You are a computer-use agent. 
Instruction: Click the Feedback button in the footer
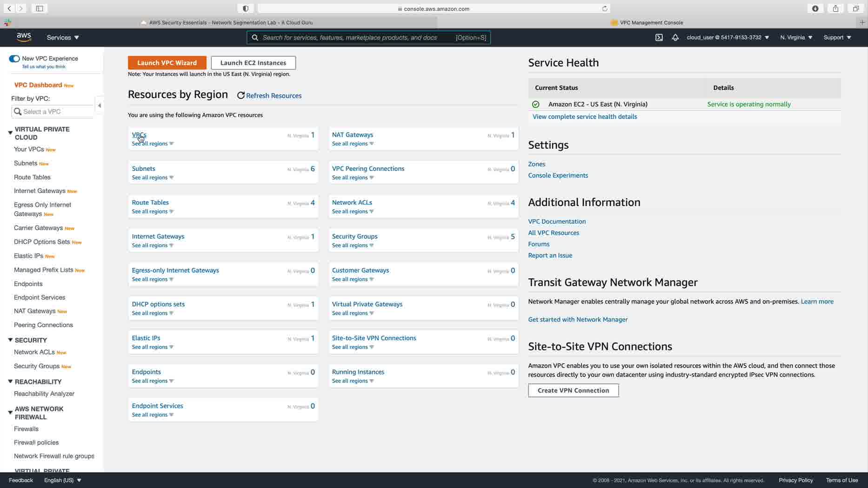[x=21, y=480]
